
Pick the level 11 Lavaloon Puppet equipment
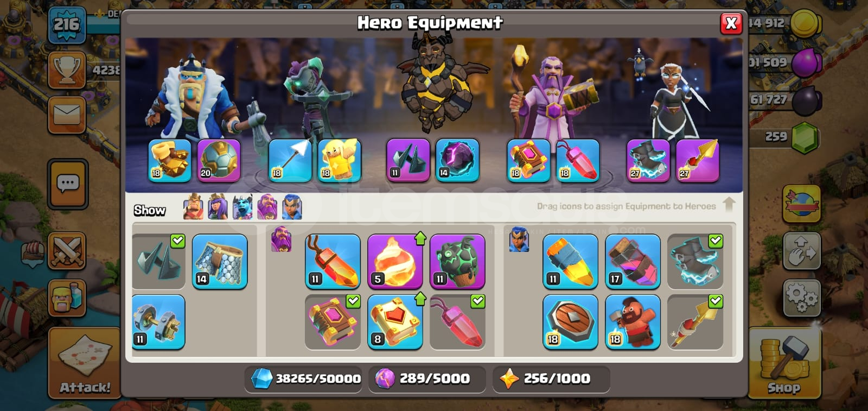pyautogui.click(x=457, y=261)
